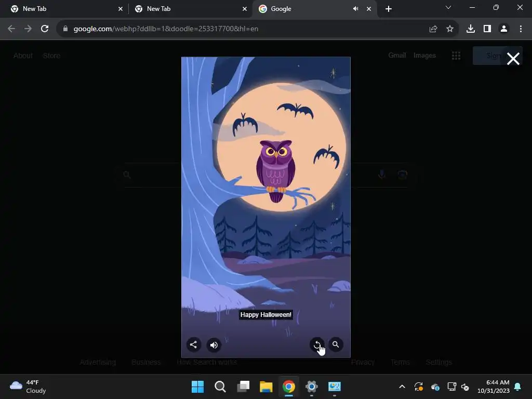The height and width of the screenshot is (399, 532).
Task: Click the Sign in button
Action: (x=489, y=56)
